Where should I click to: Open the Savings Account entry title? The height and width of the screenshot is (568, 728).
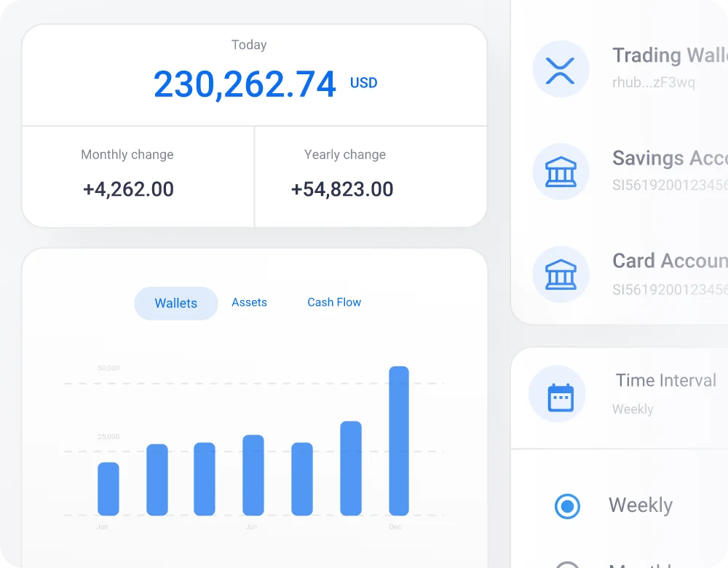click(669, 158)
